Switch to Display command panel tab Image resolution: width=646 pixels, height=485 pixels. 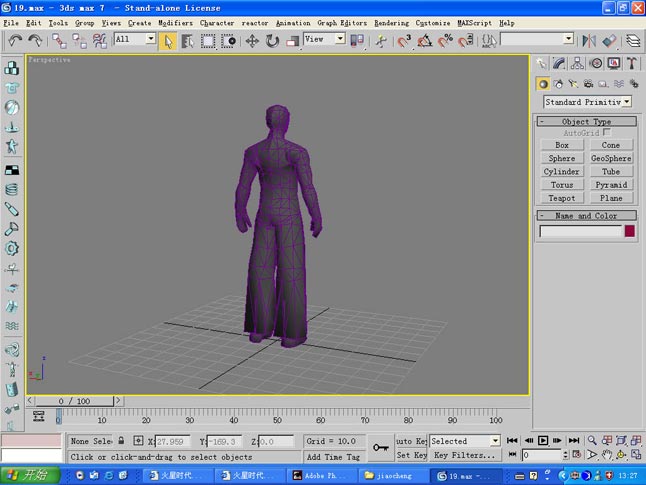coord(613,63)
